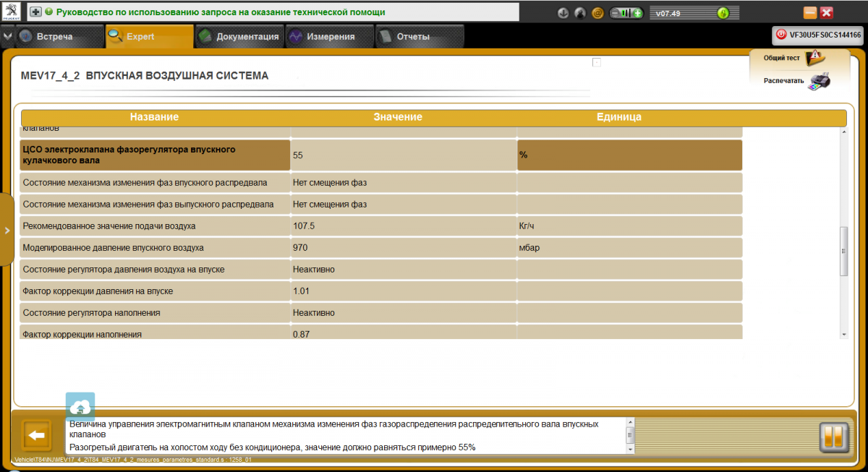Viewport: 868px width, 472px height.
Task: Click the green plus icon by help title
Action: pos(35,12)
